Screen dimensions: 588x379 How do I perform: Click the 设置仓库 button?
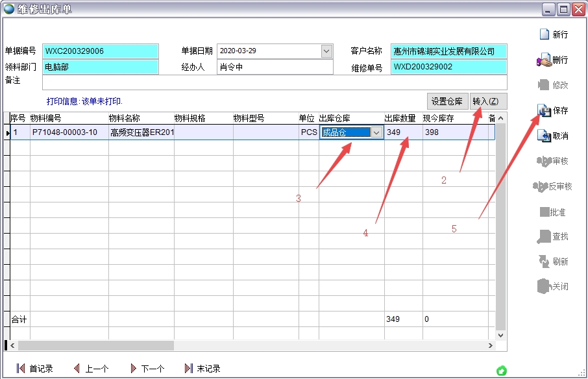(x=447, y=101)
